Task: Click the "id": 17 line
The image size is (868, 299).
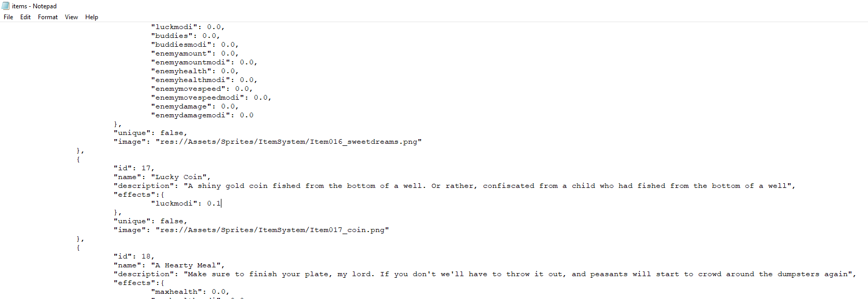Action: click(x=134, y=168)
